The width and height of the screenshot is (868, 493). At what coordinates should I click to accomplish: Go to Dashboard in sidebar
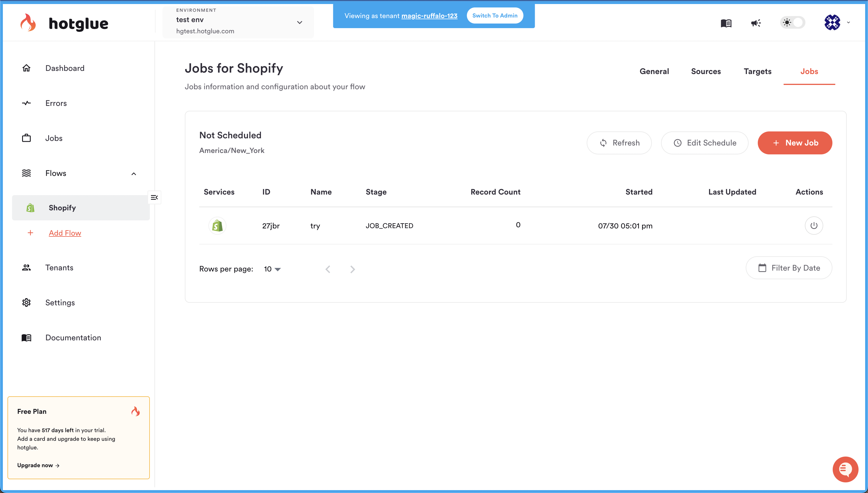(65, 68)
